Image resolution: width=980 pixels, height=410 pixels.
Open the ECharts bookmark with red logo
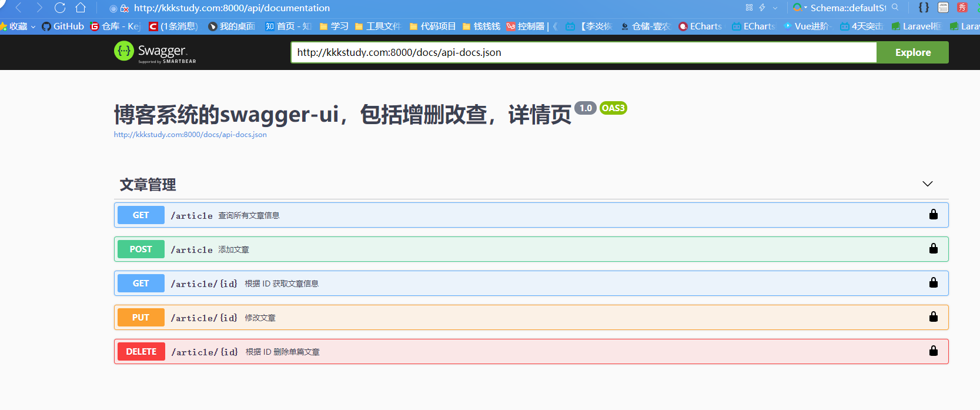click(x=700, y=26)
